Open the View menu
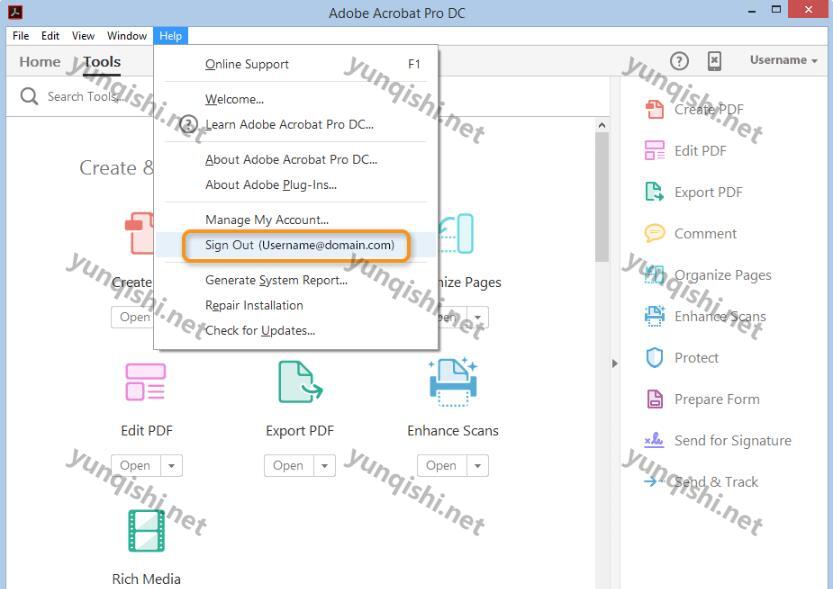 (83, 36)
